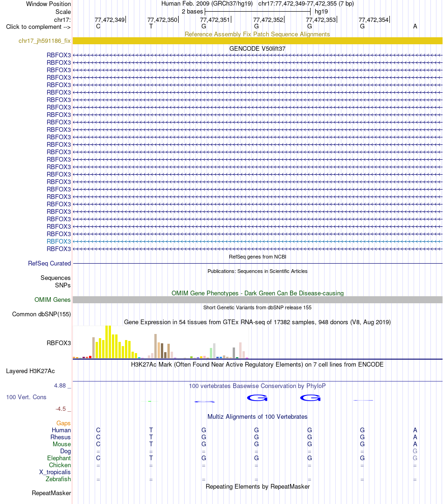The width and height of the screenshot is (443, 504).
Task: Click the T base in the Mouse row
Action: pyautogui.click(x=151, y=444)
